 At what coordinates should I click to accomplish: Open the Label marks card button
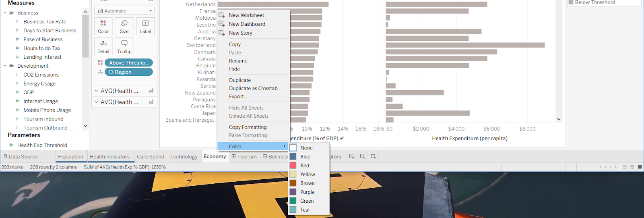click(145, 26)
